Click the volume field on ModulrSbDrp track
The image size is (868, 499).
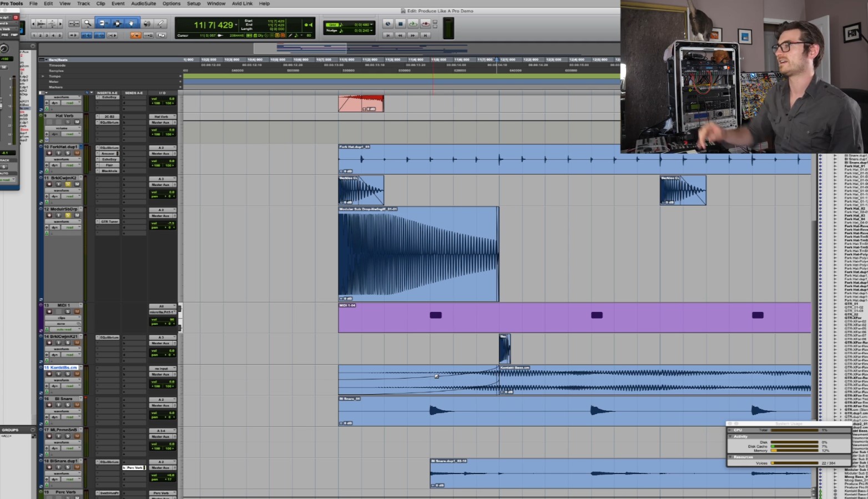(163, 223)
